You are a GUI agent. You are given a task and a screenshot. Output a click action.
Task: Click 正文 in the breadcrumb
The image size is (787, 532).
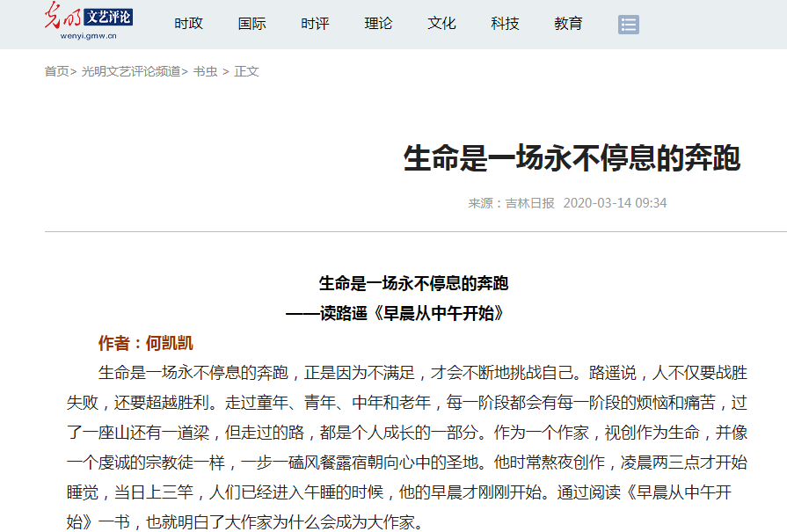(x=246, y=72)
